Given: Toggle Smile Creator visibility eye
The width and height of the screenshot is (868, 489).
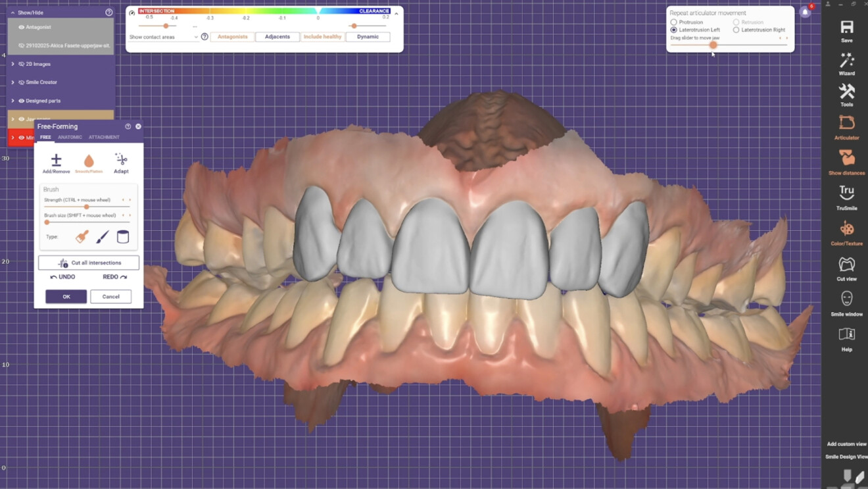Looking at the screenshot, I should [21, 82].
